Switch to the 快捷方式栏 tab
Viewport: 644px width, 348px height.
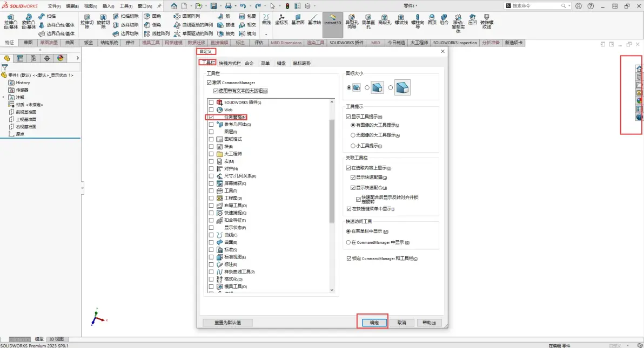pos(230,63)
